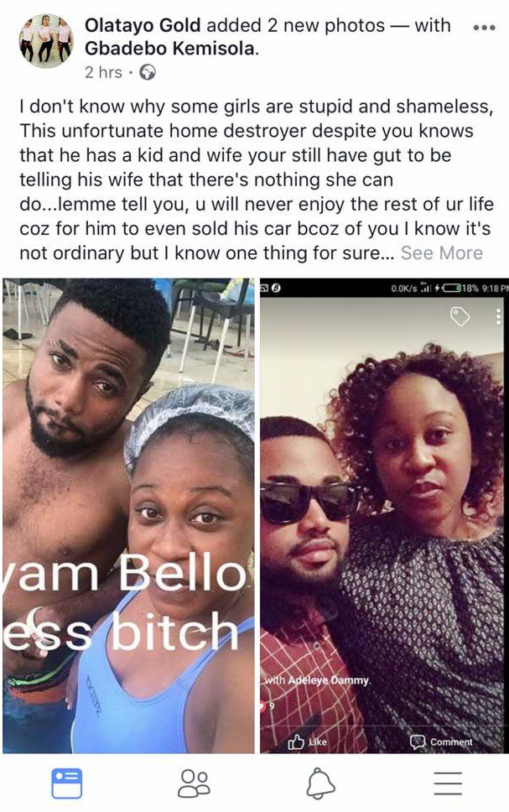
Task: Open the three-dot post options menu
Action: coord(485,27)
